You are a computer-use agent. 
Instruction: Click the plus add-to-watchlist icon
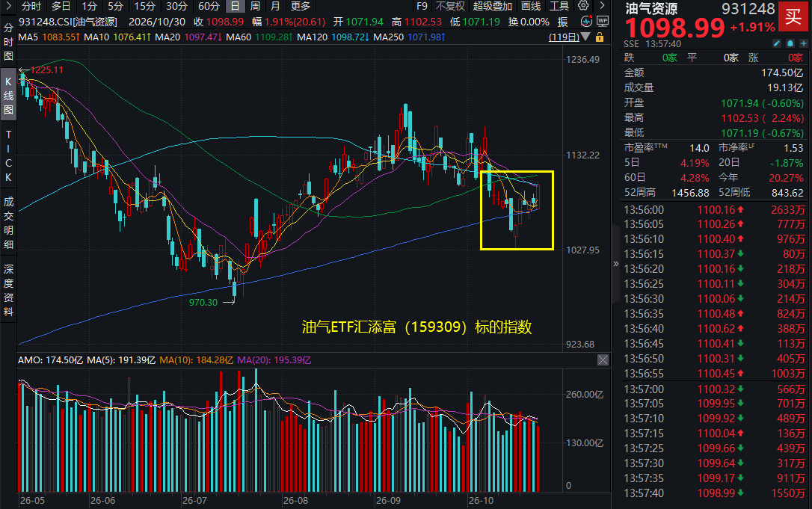pos(804,44)
